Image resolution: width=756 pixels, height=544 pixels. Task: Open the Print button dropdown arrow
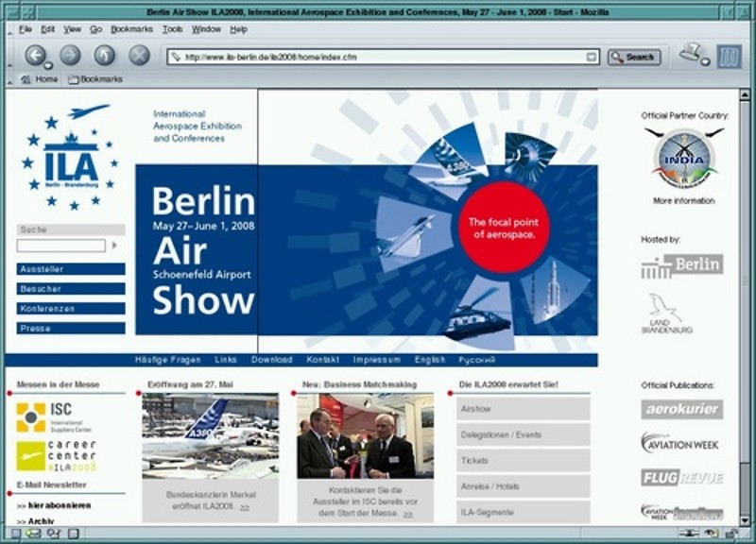click(705, 61)
